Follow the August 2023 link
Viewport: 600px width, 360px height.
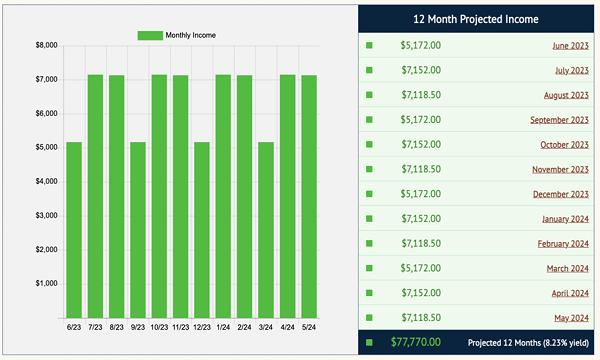tap(566, 95)
